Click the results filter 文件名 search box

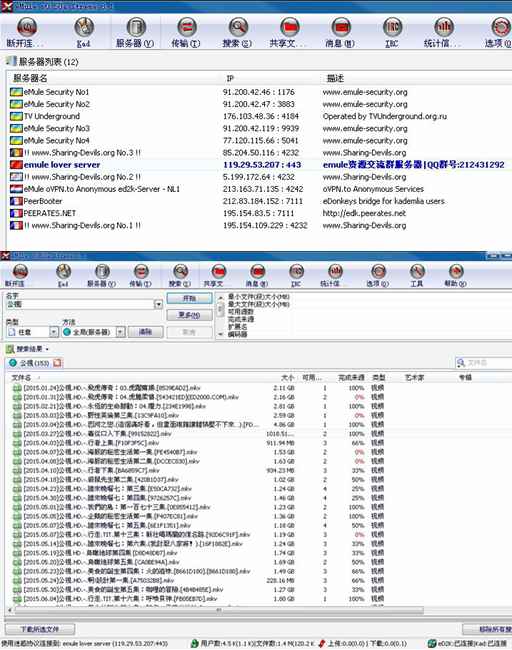coord(483,363)
